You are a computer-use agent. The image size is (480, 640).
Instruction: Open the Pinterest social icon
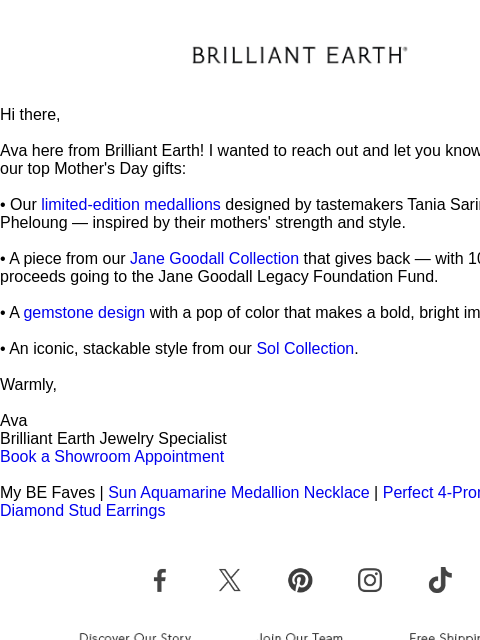click(x=300, y=580)
